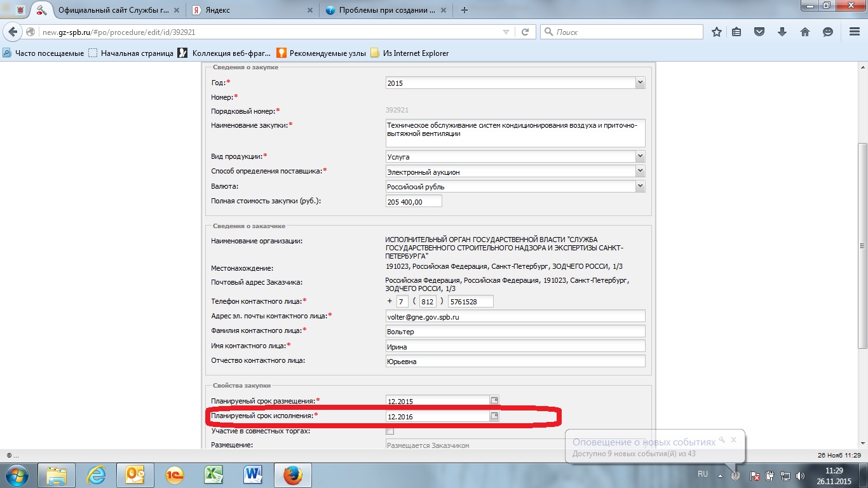The image size is (868, 488).
Task: Click the Фамилия контактного лица field
Action: coord(515,331)
